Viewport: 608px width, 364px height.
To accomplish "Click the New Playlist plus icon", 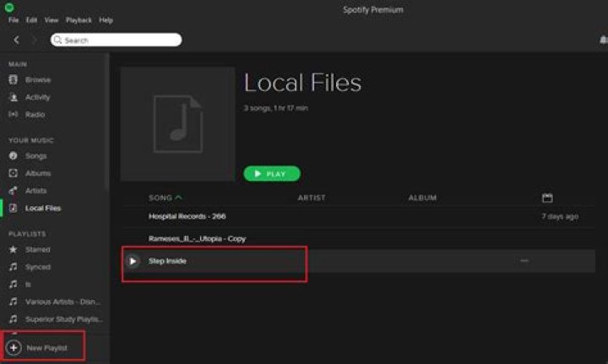I will (x=14, y=348).
